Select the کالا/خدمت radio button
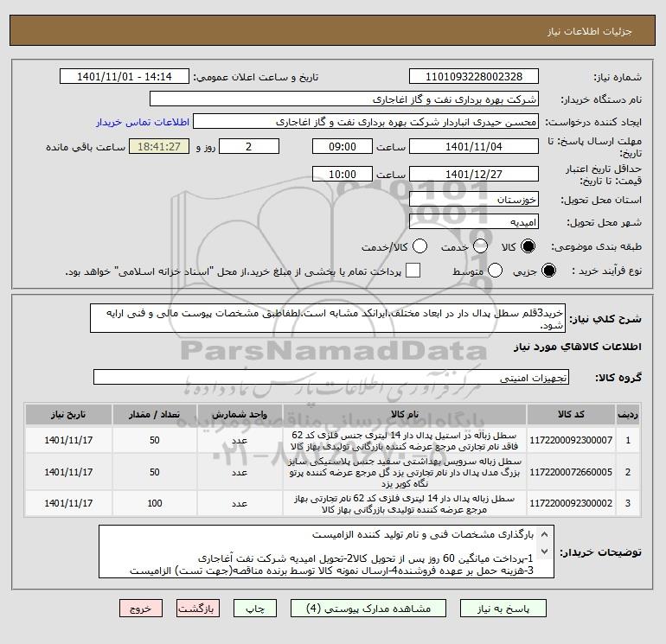This screenshot has height=644, width=666. [x=419, y=246]
